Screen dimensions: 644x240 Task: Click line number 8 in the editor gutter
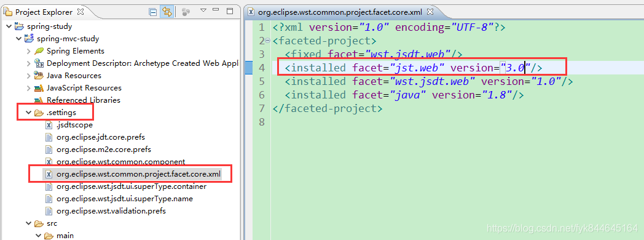click(262, 122)
